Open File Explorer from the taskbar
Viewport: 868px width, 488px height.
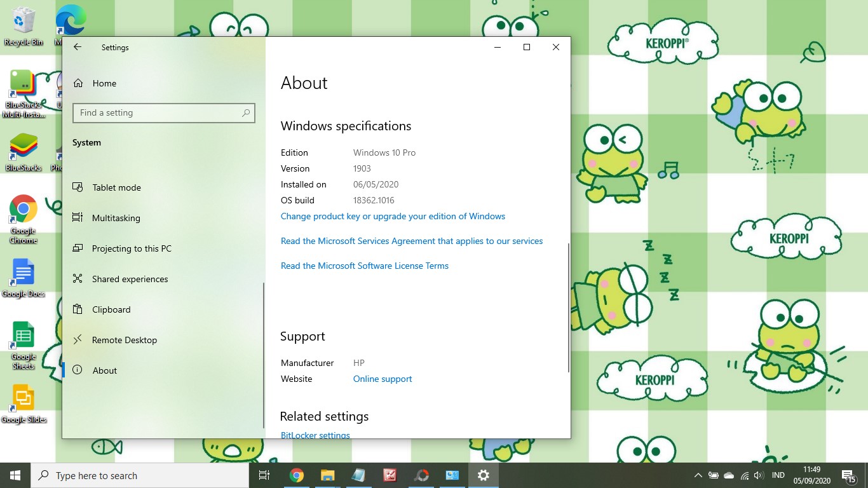coord(327,475)
